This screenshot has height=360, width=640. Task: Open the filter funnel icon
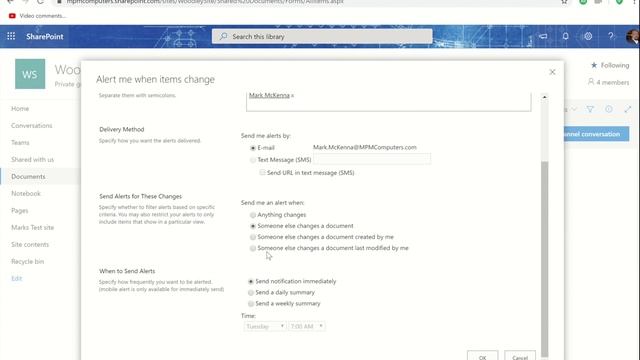(x=590, y=109)
